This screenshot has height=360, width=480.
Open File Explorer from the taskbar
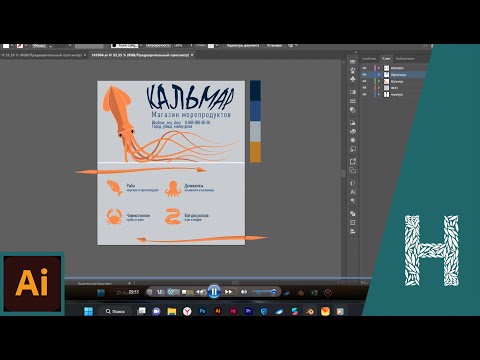[172, 311]
